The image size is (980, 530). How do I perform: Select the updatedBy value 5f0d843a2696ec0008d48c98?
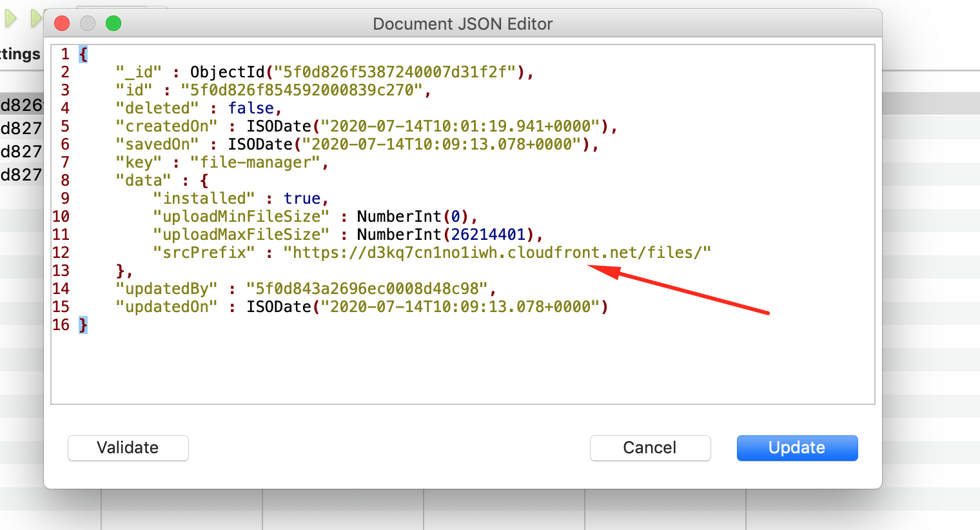(367, 289)
